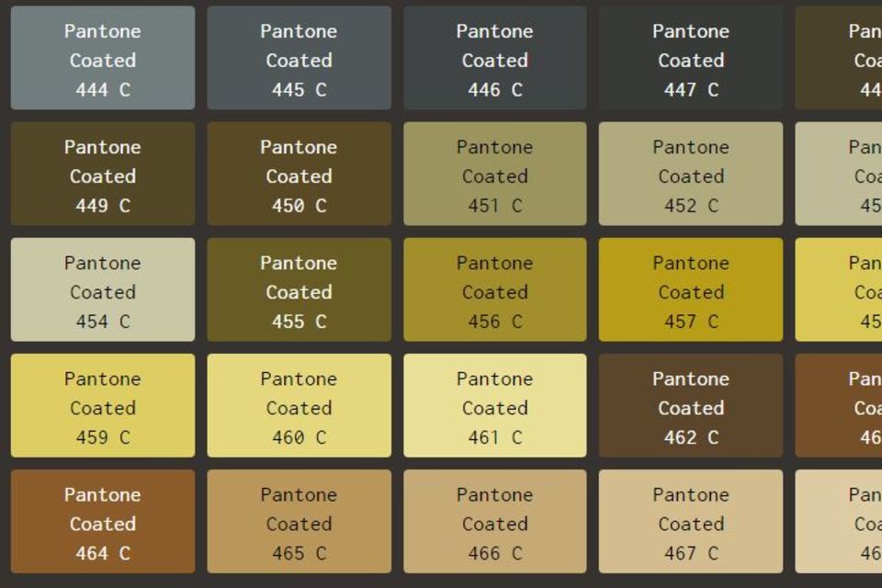The height and width of the screenshot is (588, 882).
Task: Choose the Pantone Coated 455 C swatch
Action: tap(300, 289)
